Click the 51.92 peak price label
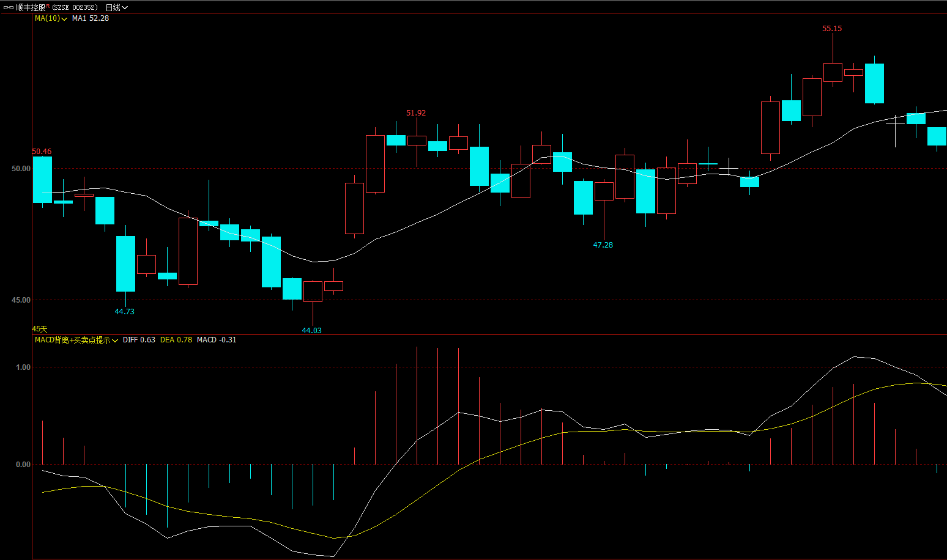 click(x=416, y=113)
